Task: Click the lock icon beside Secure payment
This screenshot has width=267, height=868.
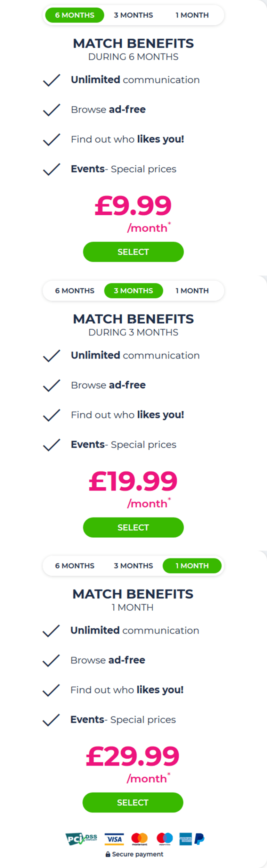Action: coord(108,853)
